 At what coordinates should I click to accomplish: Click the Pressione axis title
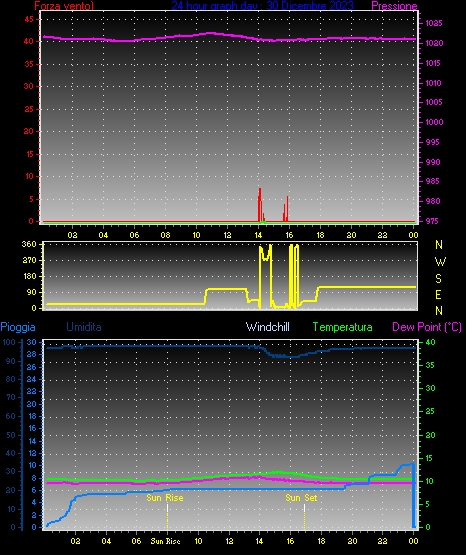click(394, 6)
